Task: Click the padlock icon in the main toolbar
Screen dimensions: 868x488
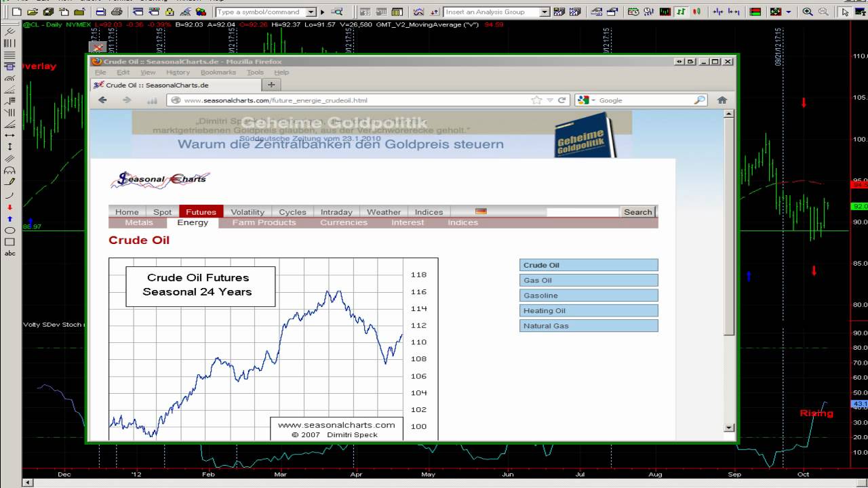Action: tap(170, 12)
